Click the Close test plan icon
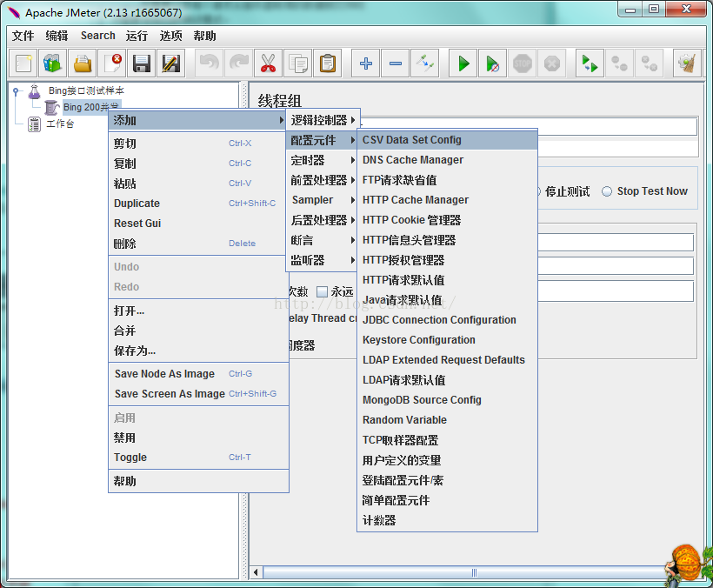This screenshot has height=588, width=713. [x=112, y=63]
